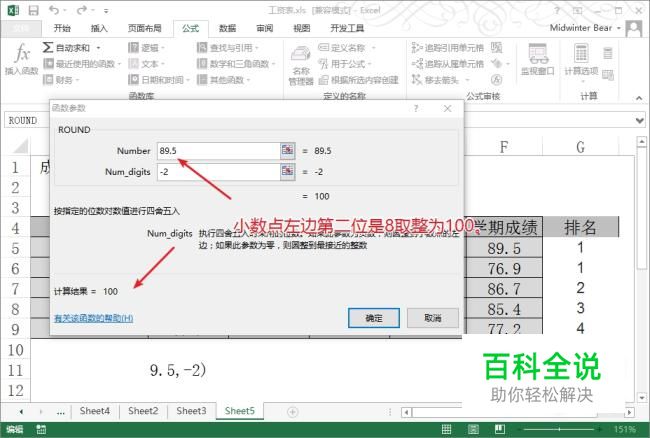Open the 有关该函数的帮助(H) link
650x438 pixels.
tap(94, 318)
